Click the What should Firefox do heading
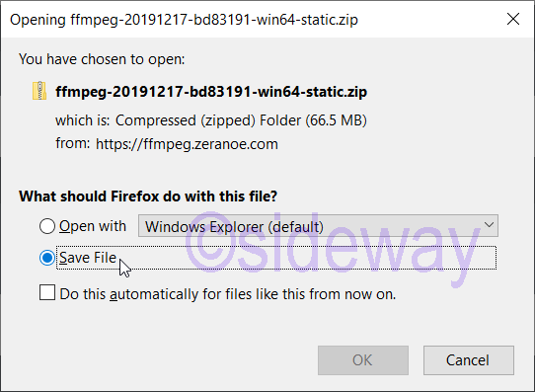 click(148, 196)
